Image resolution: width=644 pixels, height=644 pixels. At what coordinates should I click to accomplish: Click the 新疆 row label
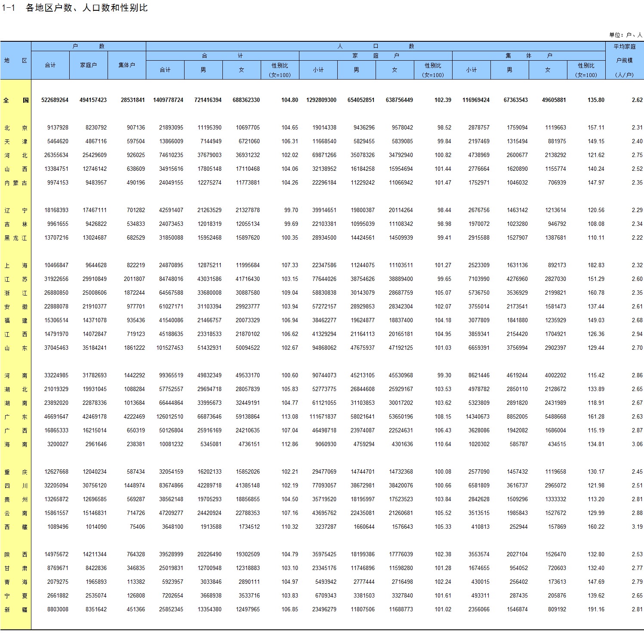click(x=15, y=610)
